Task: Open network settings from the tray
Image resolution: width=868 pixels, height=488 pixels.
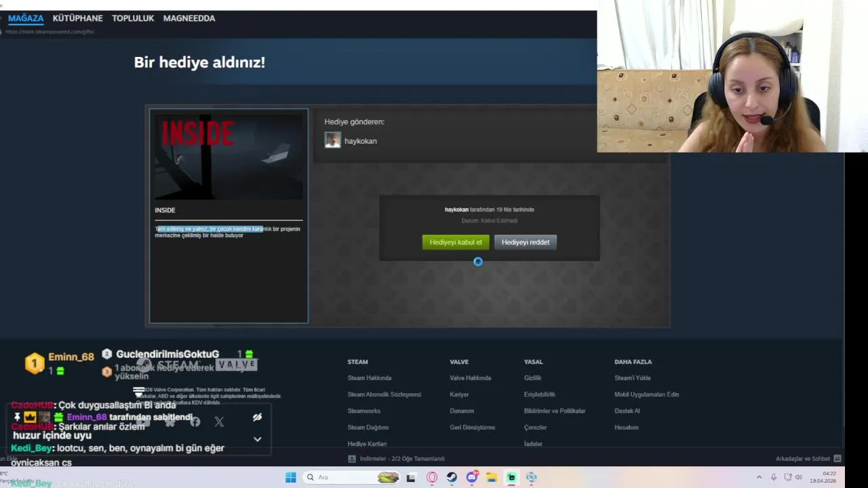Action: (788, 477)
